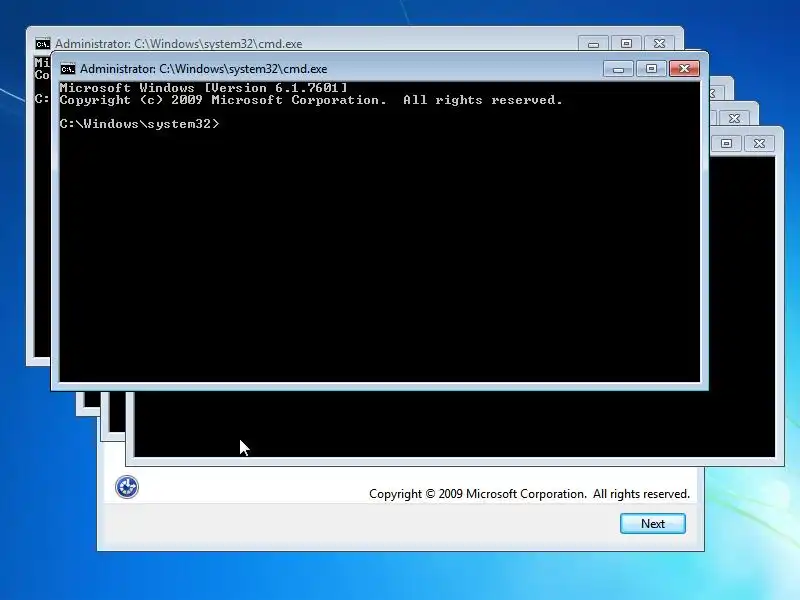Click the Microsoft Windows version line
800x600 pixels.
pyautogui.click(x=204, y=88)
